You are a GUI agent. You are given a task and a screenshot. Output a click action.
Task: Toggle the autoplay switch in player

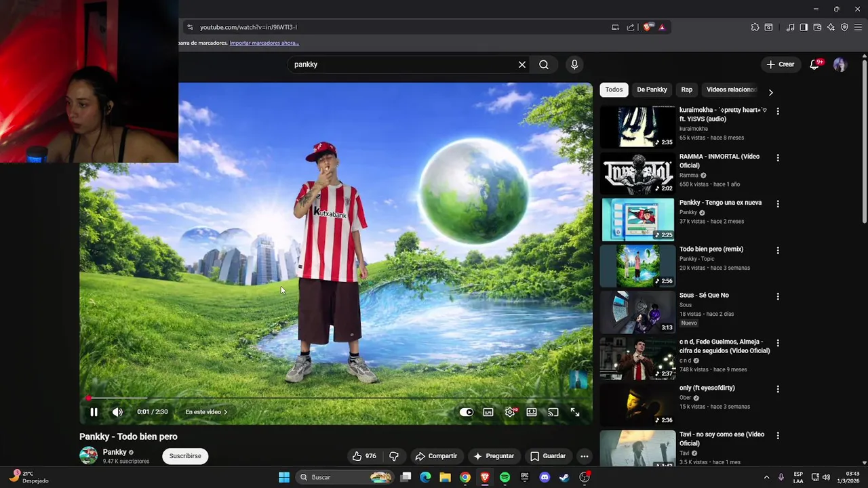click(467, 412)
